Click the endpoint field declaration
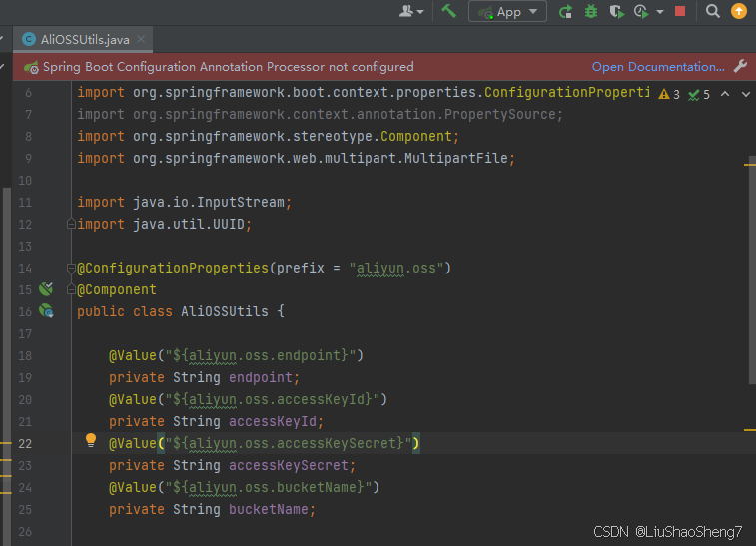The height and width of the screenshot is (546, 756). [204, 378]
